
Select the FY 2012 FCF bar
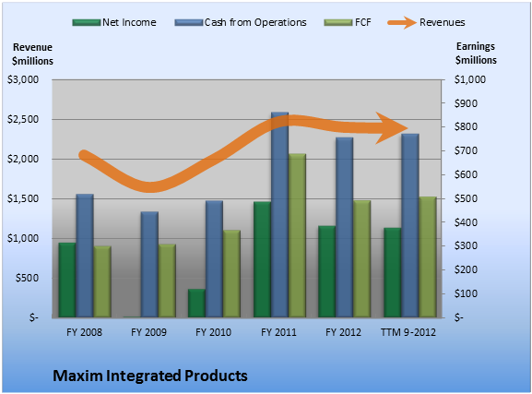click(x=362, y=259)
